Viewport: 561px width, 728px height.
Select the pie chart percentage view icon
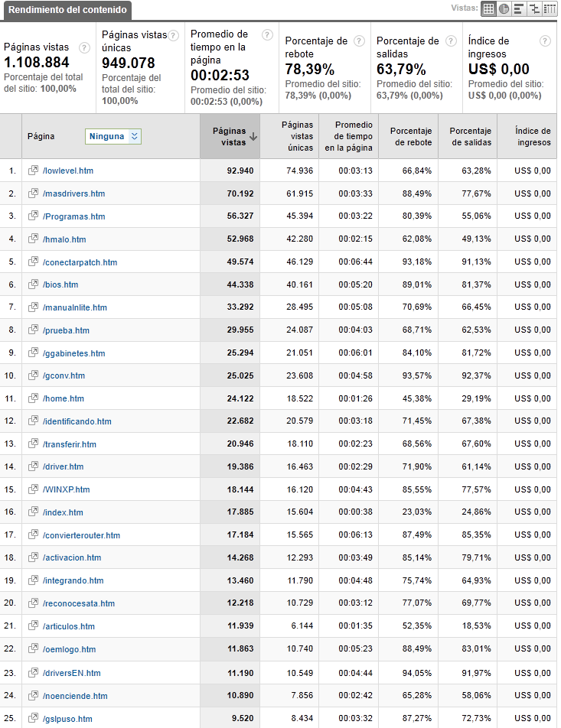(x=504, y=9)
